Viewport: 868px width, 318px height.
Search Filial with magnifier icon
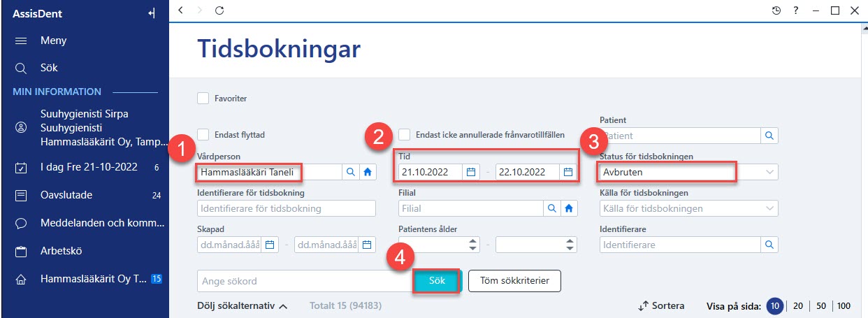coord(551,208)
